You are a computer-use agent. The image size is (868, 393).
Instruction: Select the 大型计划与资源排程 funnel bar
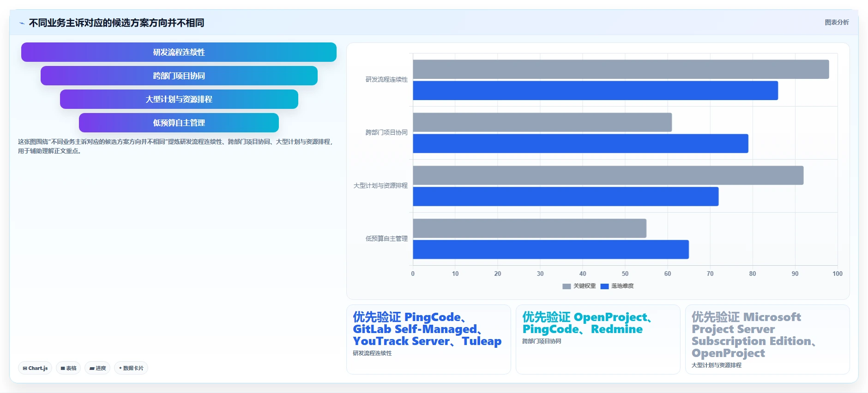179,99
